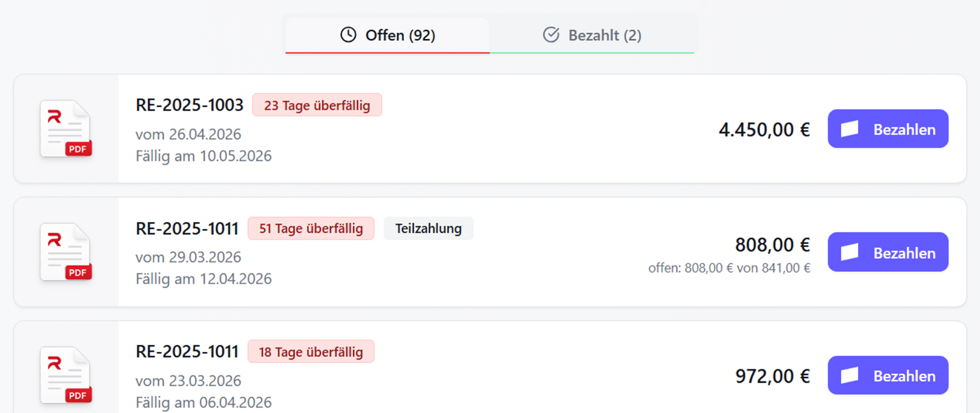Click the 18 Tage überfällig badge
This screenshot has width=980, height=413.
click(x=311, y=352)
